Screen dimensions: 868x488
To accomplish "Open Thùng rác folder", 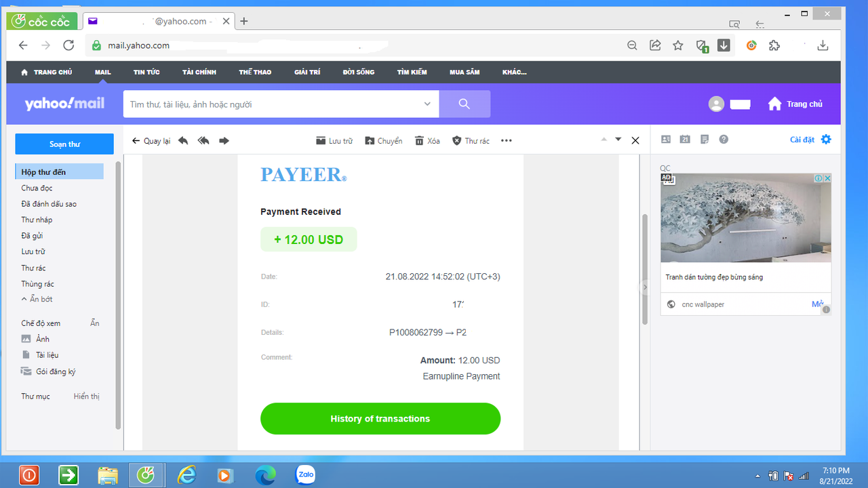I will point(37,284).
